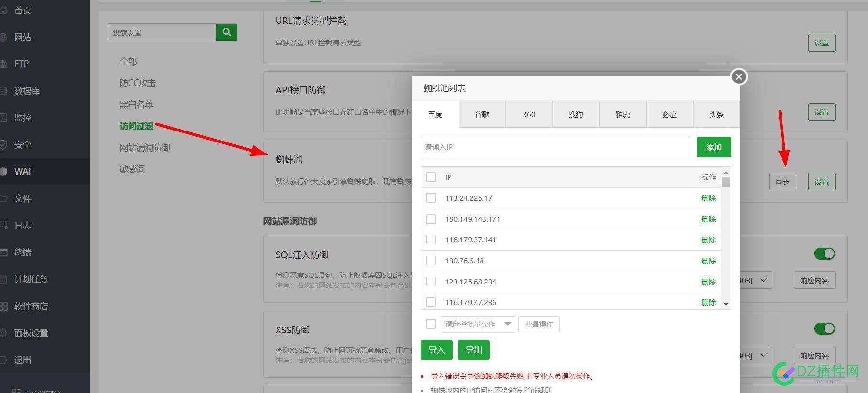The image size is (868, 393).
Task: Click the IP list scrollbar up arrow
Action: point(726,172)
